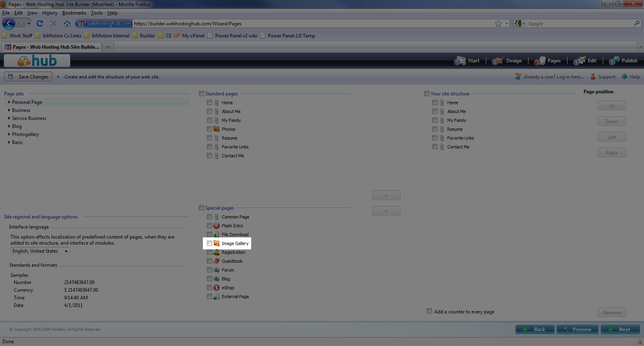
Task: Click the Firefox reload page icon
Action: 39,24
